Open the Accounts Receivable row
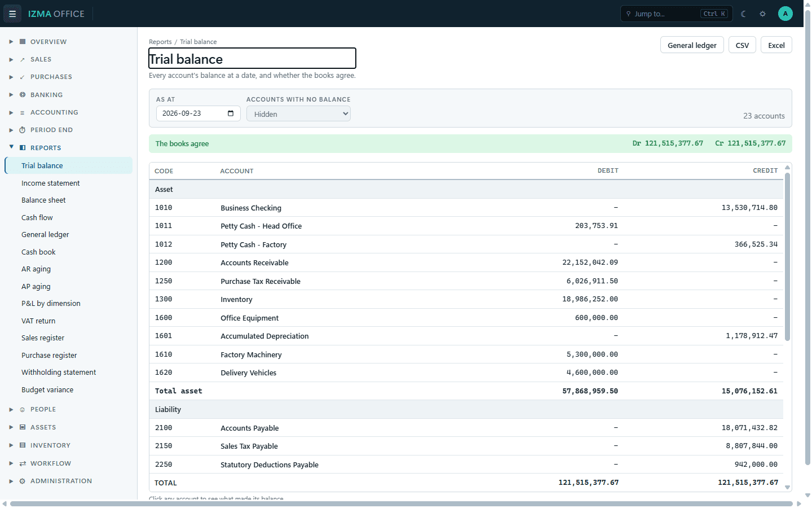 click(466, 262)
